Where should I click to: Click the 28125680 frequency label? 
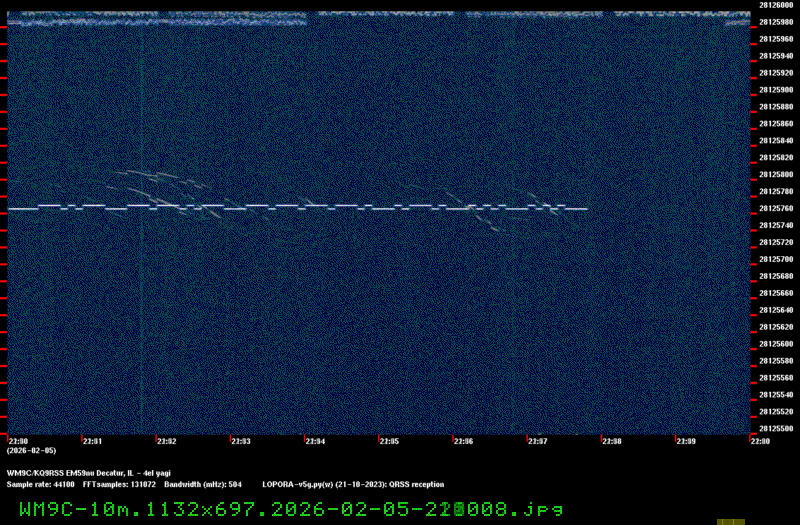tap(776, 276)
